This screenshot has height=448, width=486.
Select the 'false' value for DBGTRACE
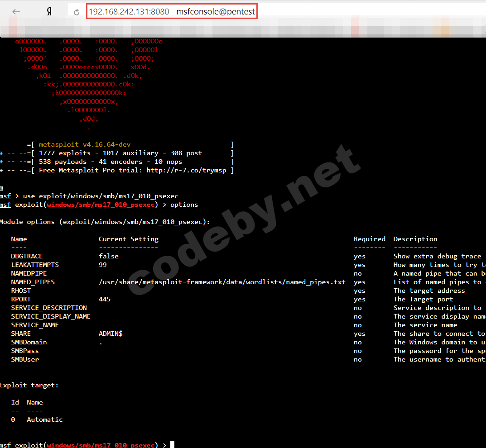[109, 256]
